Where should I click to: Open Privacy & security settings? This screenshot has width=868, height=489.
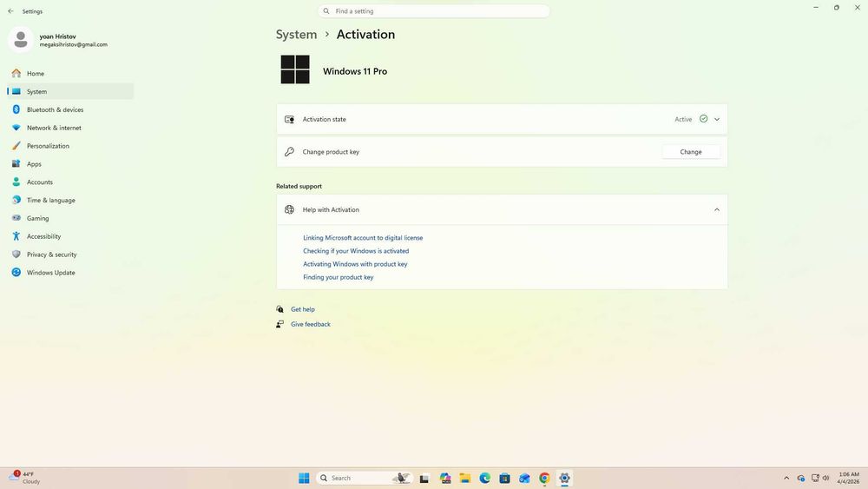click(x=70, y=254)
